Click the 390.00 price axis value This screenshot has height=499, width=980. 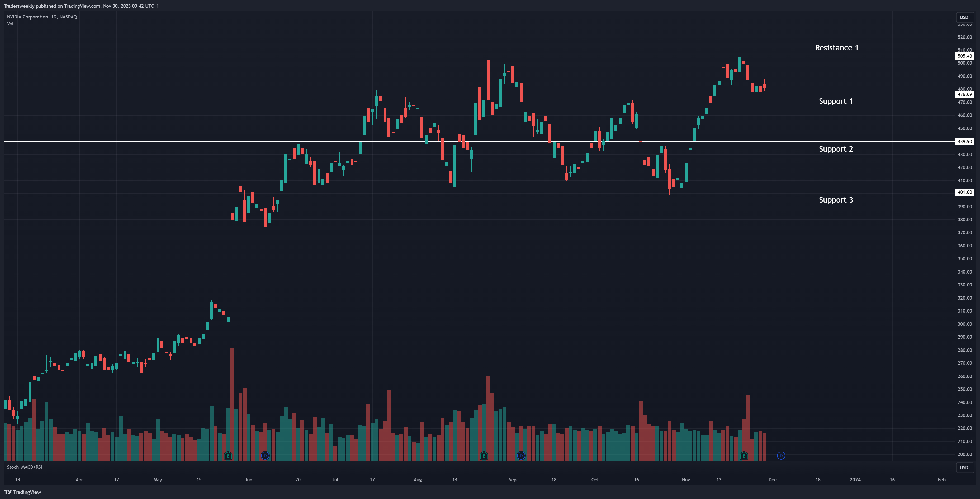tap(964, 206)
